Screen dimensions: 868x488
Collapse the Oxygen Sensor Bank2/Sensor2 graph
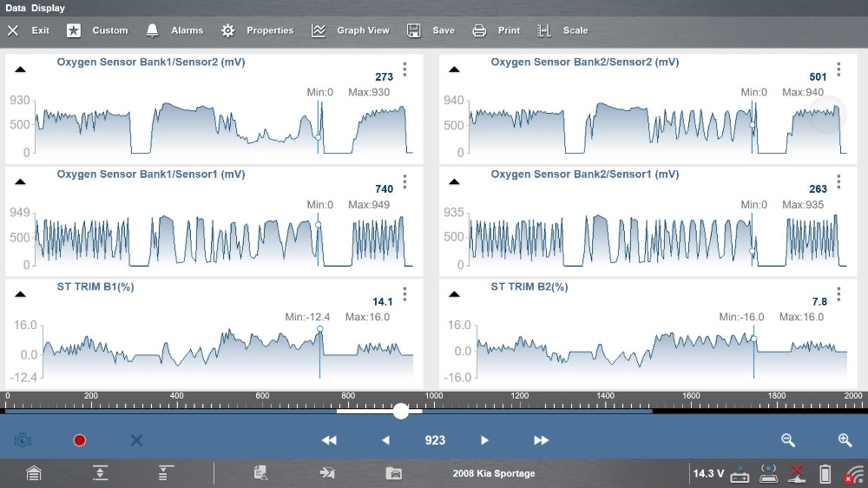tap(455, 69)
